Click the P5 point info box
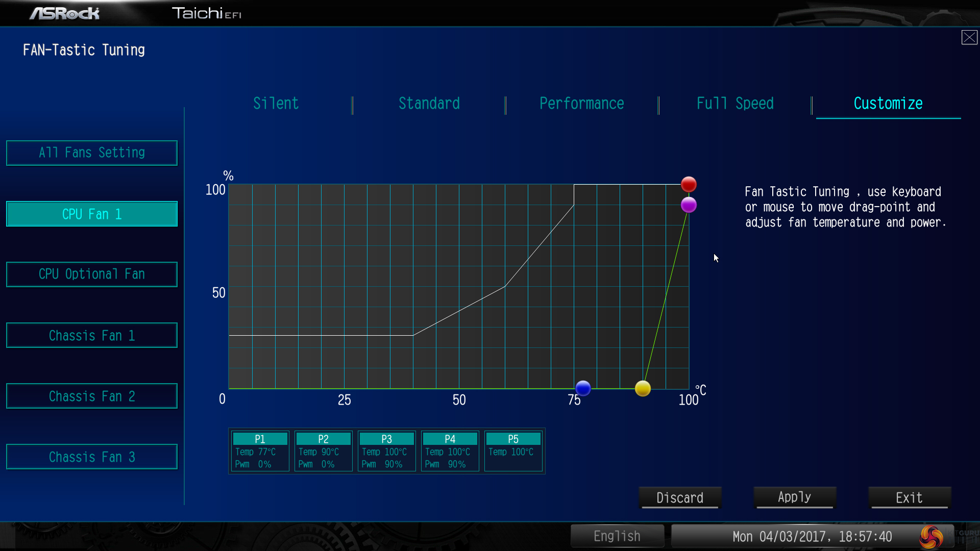Viewport: 980px width, 551px height. pos(513,451)
